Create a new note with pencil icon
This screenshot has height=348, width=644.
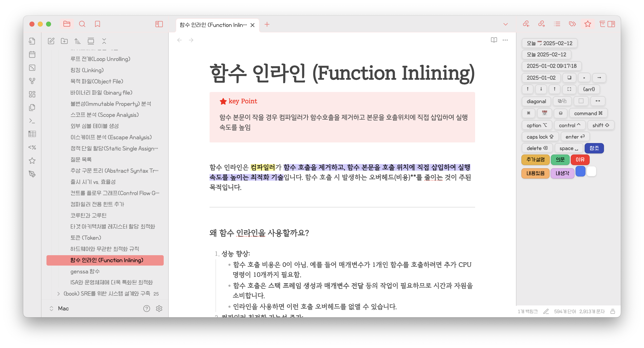tap(51, 41)
